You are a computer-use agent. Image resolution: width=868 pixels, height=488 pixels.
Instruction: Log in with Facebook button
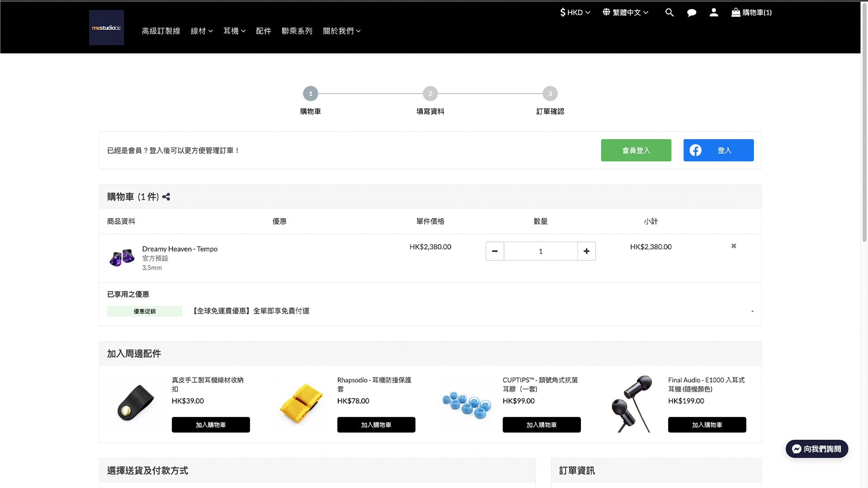718,150
